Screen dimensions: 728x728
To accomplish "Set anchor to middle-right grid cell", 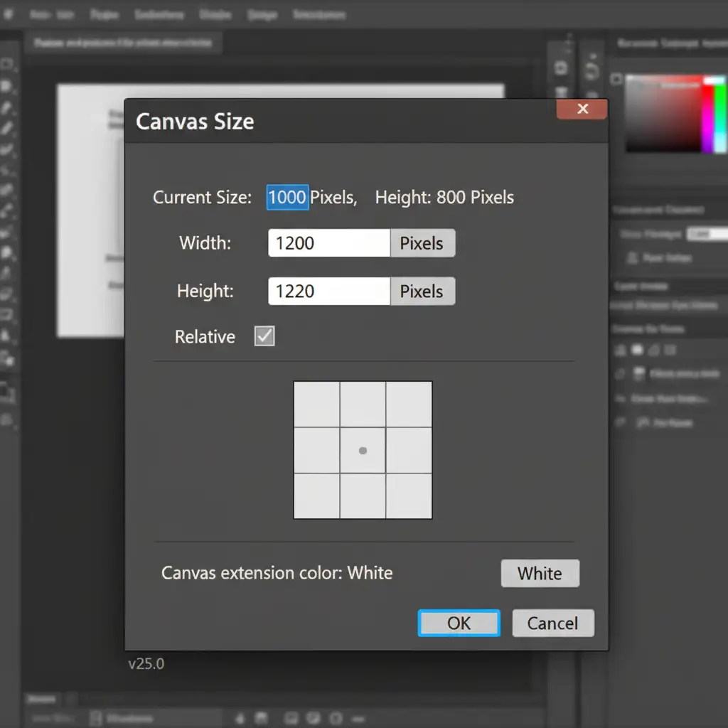I will pyautogui.click(x=409, y=450).
